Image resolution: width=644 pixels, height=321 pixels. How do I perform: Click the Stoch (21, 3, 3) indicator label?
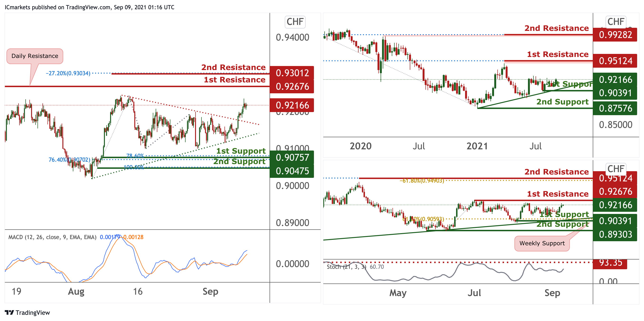click(346, 267)
